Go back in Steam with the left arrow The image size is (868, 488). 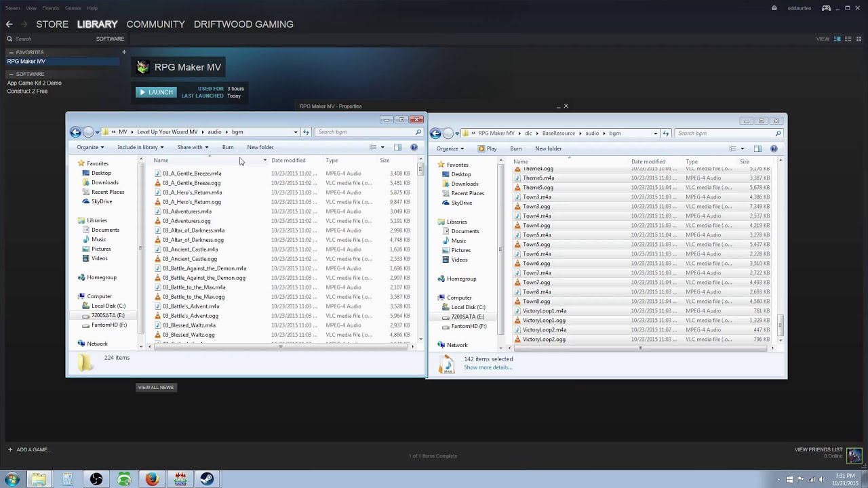click(x=9, y=24)
